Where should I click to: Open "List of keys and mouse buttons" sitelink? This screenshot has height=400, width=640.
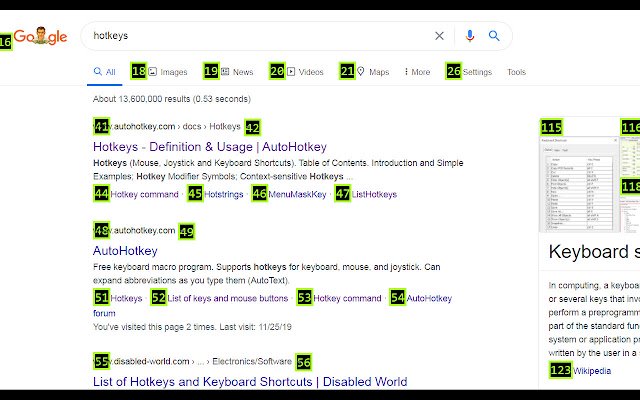click(x=228, y=298)
